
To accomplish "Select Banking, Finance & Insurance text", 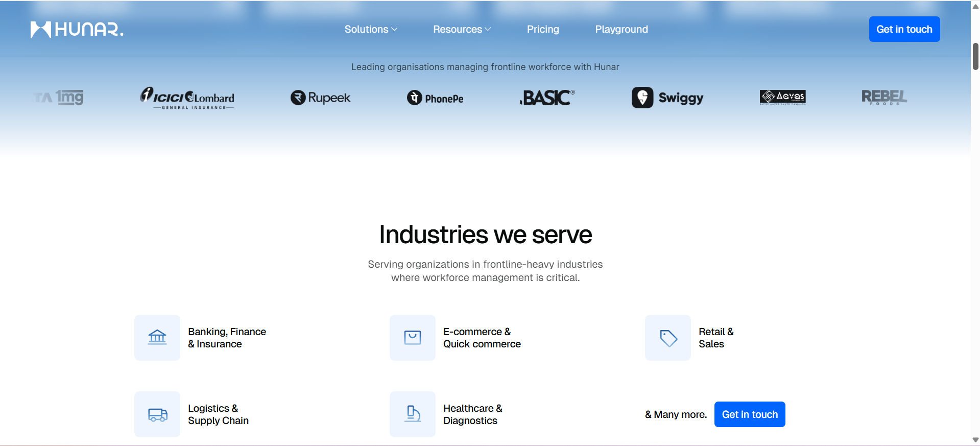I will pyautogui.click(x=227, y=338).
